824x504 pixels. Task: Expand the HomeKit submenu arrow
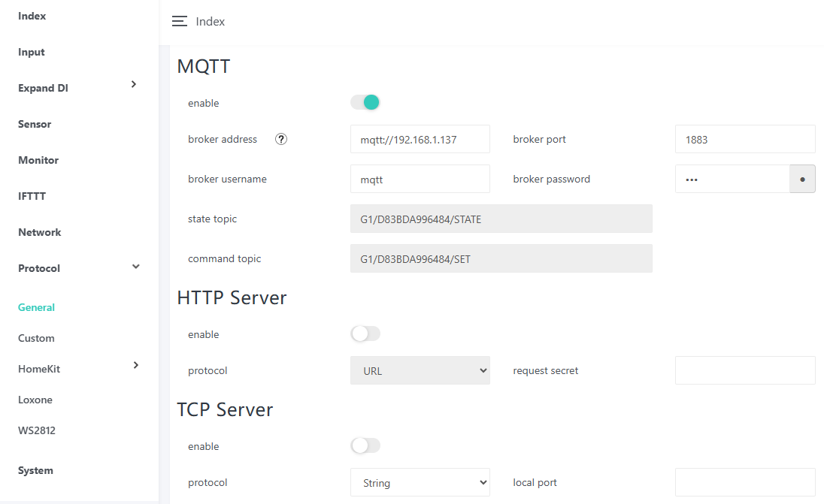136,365
